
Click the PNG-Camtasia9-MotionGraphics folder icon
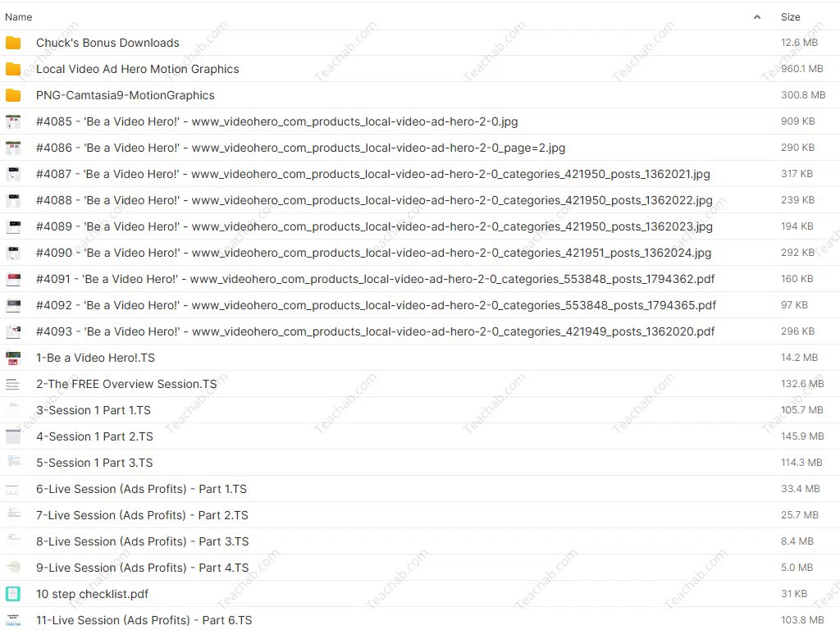coord(13,95)
